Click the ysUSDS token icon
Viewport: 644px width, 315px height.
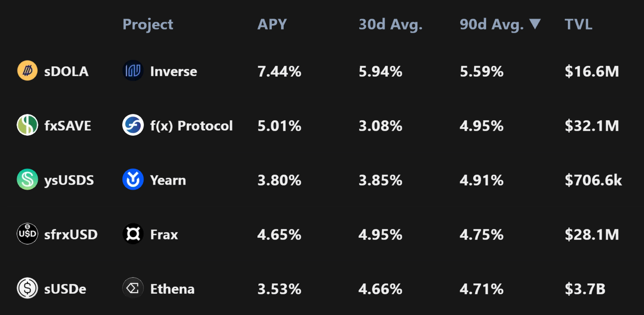click(x=27, y=180)
